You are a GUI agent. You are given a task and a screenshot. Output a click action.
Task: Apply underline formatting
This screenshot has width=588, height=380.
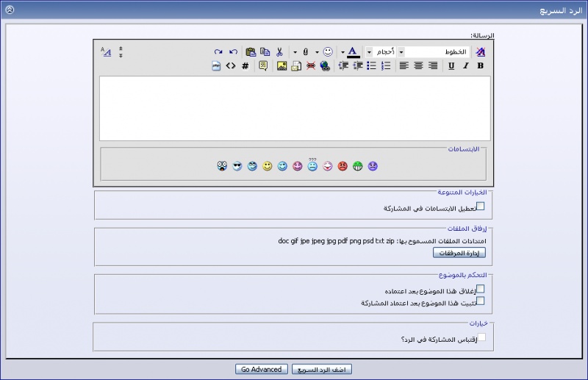tap(451, 66)
